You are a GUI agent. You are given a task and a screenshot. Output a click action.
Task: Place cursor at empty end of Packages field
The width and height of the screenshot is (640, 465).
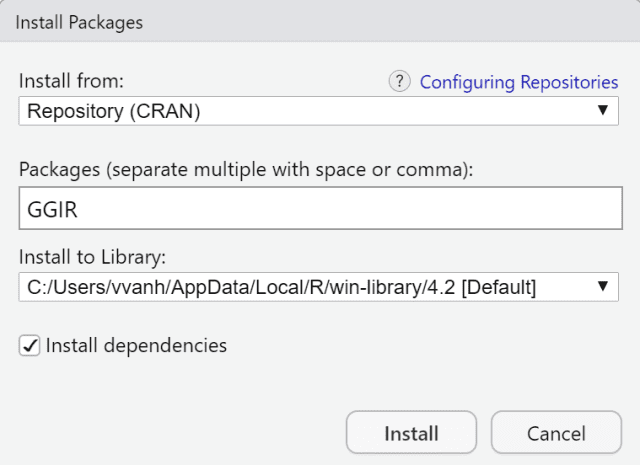click(x=400, y=212)
